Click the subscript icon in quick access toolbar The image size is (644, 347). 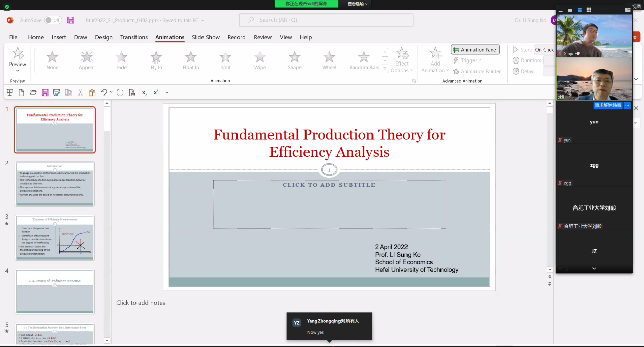144,93
